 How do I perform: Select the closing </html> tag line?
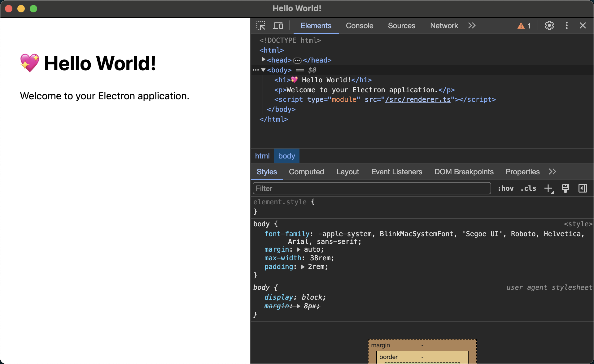274,119
